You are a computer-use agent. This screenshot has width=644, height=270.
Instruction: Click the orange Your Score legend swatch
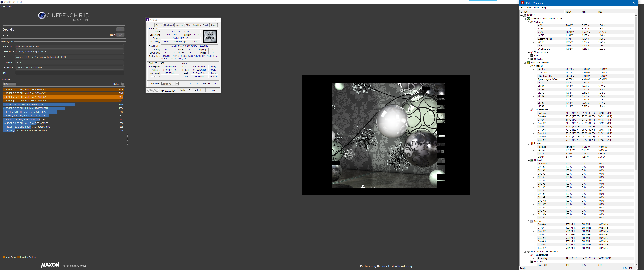[x=4, y=257]
